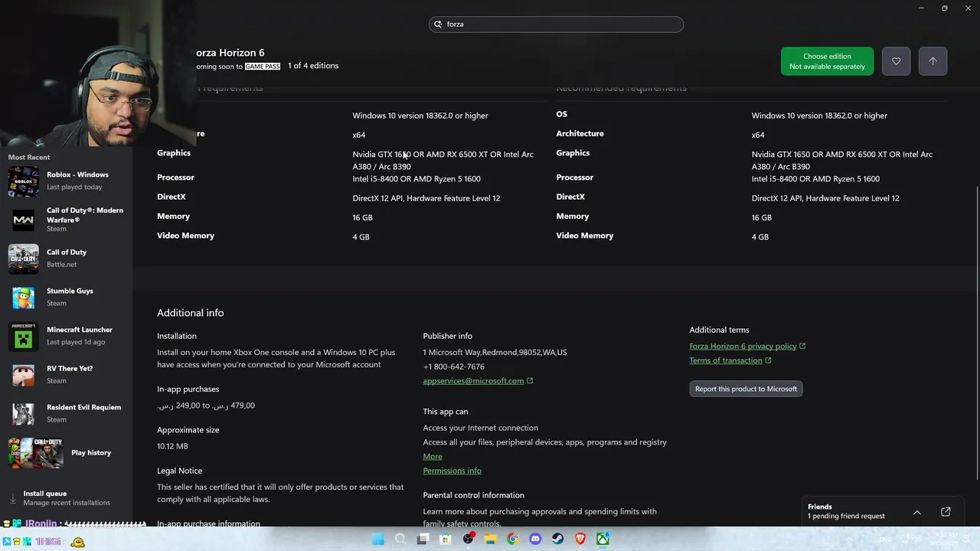980x551 pixels.
Task: Click 'Most Recent' sidebar heading
Action: coord(29,158)
